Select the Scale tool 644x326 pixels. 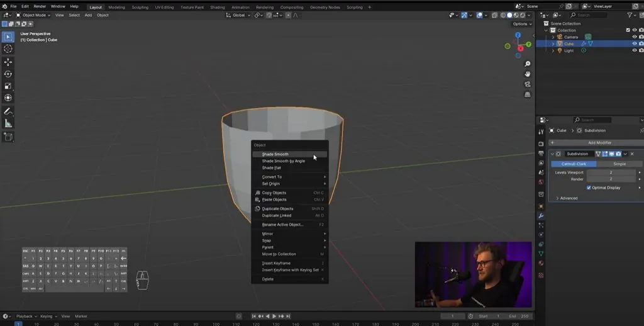tap(8, 86)
